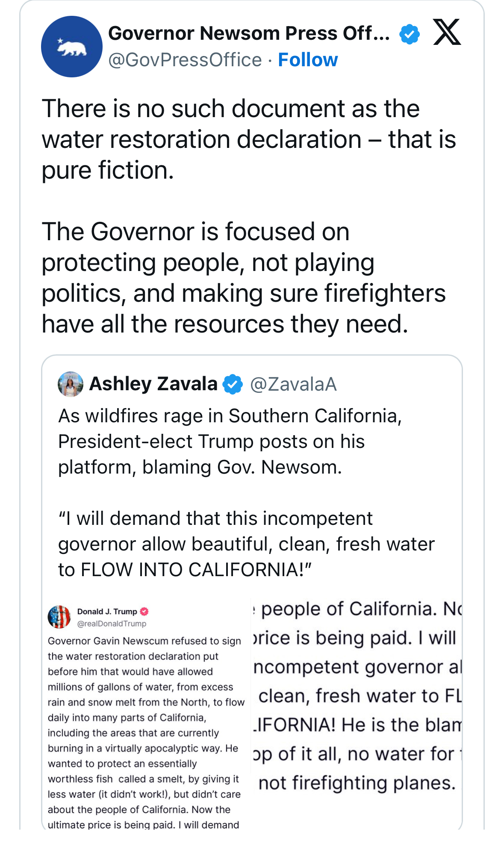Follow the GovPressOffice account
Viewport: 504px width, 845px height.
(308, 60)
